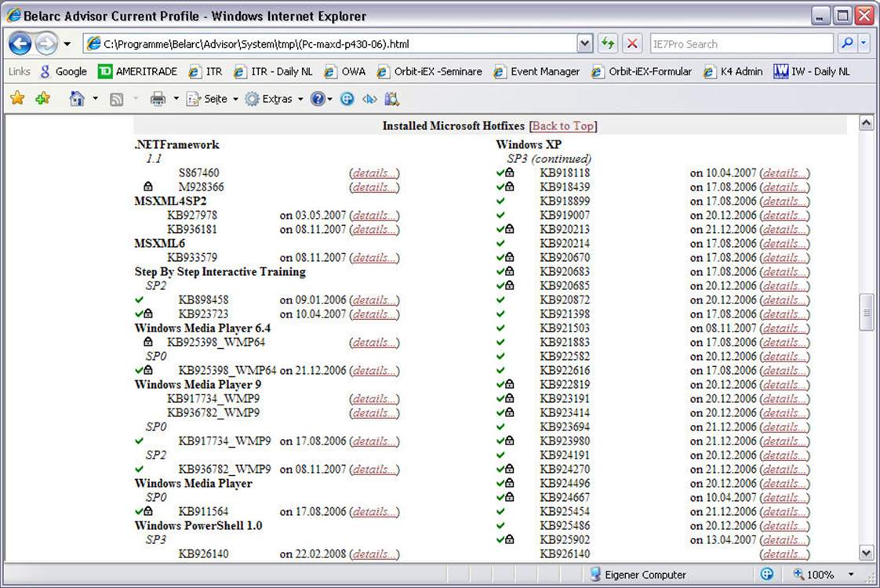The image size is (880, 588).
Task: Click the green Refresh page icon
Action: [x=608, y=44]
